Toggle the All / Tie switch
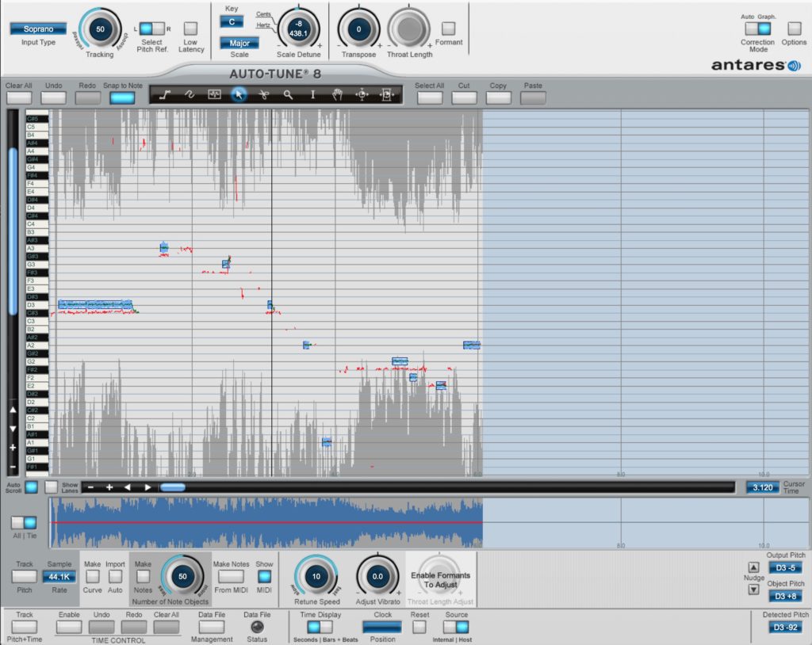 pos(25,522)
